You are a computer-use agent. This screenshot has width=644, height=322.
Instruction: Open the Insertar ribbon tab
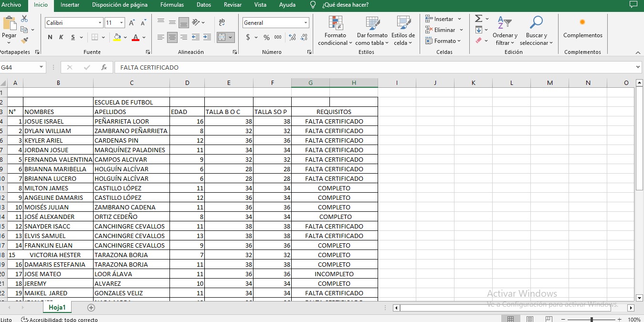[70, 5]
